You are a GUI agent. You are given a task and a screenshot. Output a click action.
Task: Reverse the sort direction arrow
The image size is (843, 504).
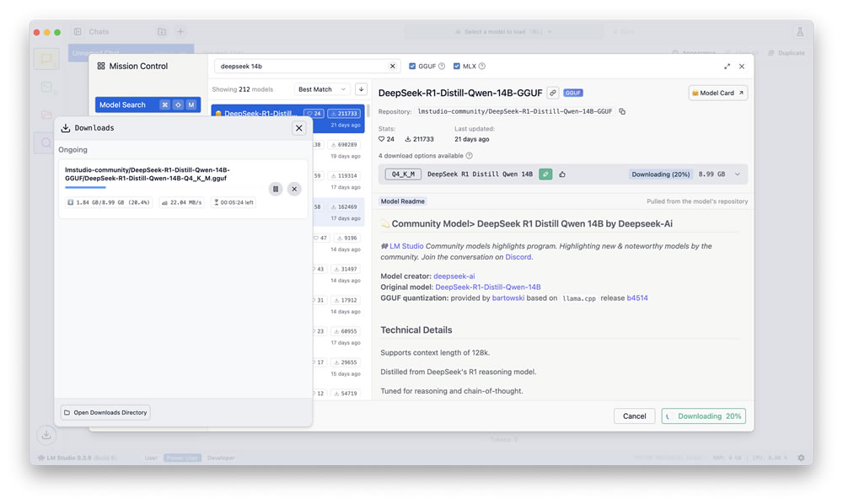pos(362,89)
